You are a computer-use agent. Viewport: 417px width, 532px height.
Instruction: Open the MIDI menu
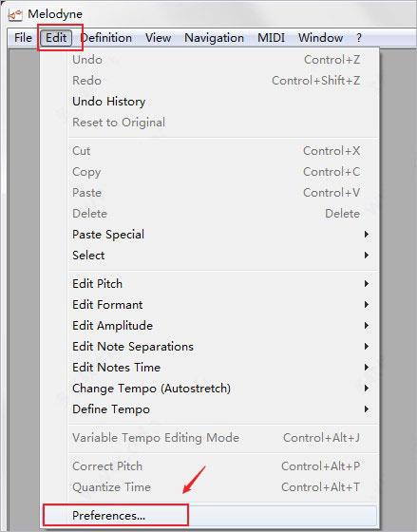click(x=271, y=38)
